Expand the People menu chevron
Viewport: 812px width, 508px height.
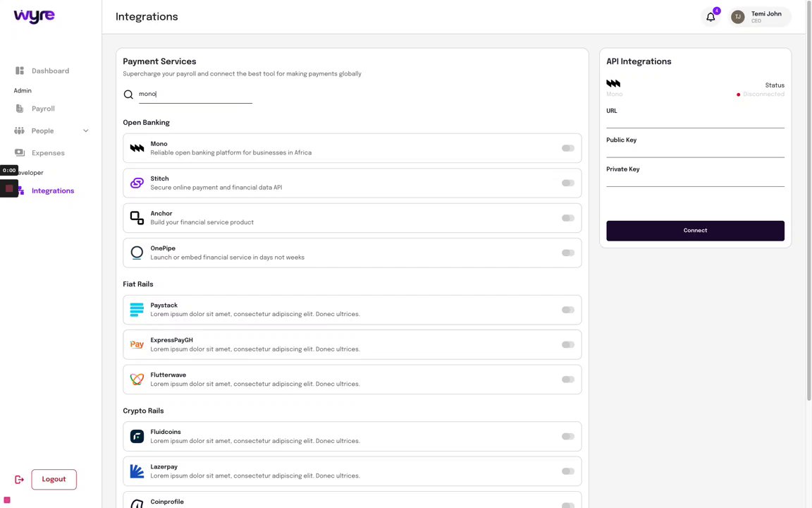click(x=86, y=131)
